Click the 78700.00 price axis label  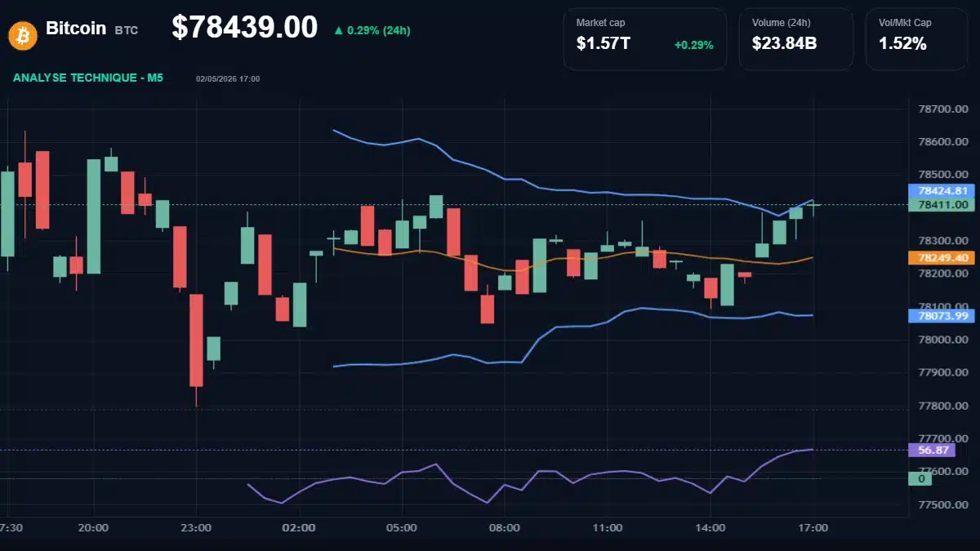[x=942, y=109]
